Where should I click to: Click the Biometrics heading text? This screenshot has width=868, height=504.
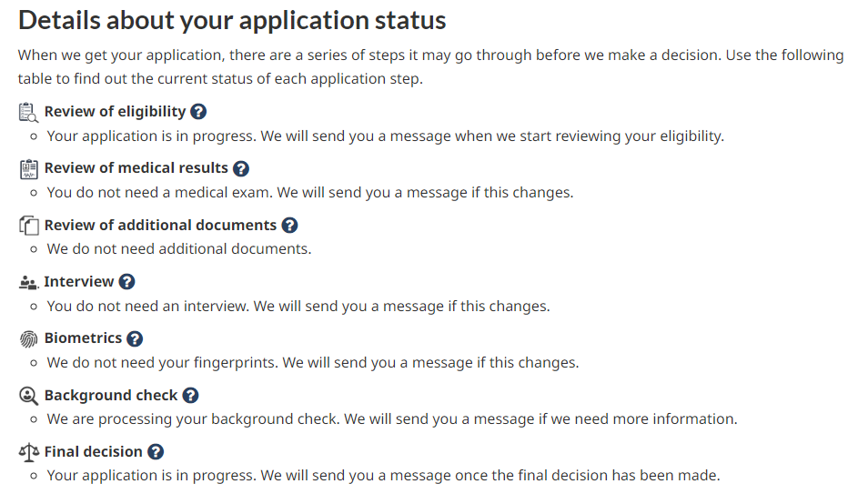click(x=83, y=338)
